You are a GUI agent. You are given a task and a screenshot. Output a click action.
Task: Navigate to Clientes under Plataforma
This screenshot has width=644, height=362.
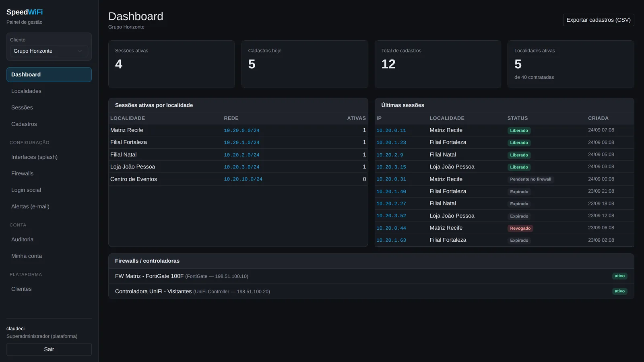pyautogui.click(x=49, y=289)
